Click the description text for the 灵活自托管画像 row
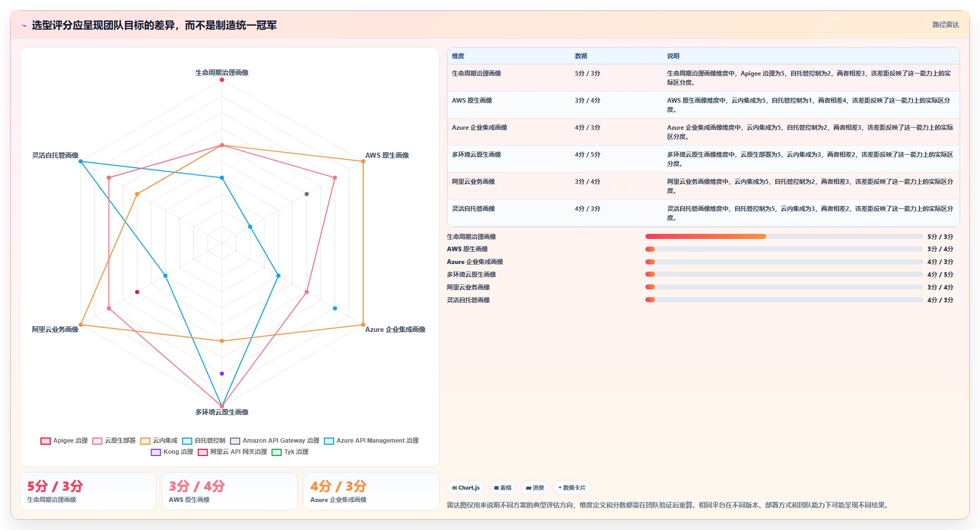The height and width of the screenshot is (530, 980). 810,213
